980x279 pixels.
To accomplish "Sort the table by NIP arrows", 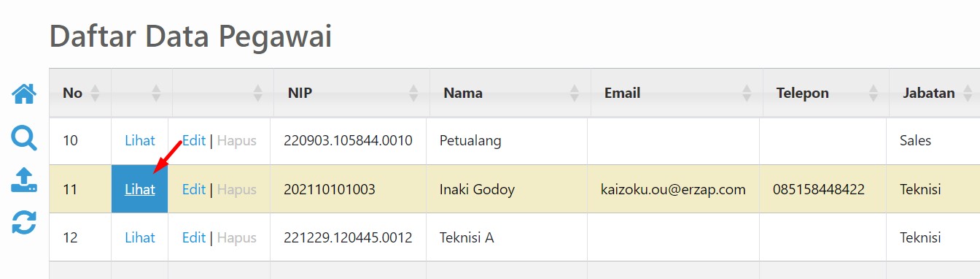I will pos(414,93).
